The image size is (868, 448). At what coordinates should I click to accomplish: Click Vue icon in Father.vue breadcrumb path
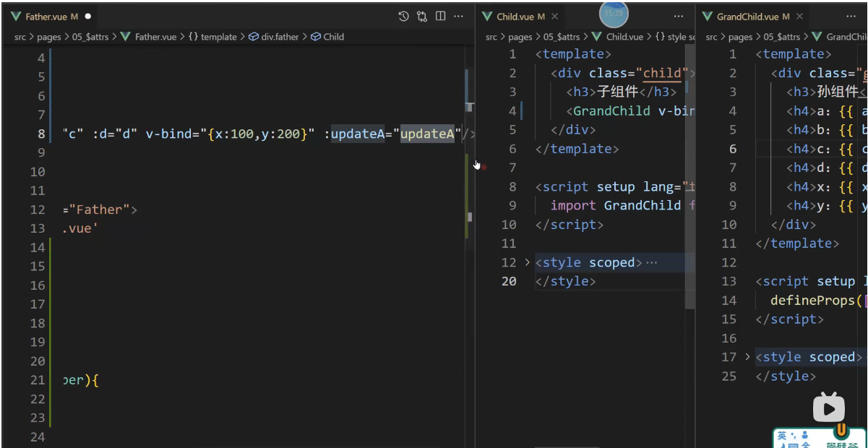pos(126,36)
